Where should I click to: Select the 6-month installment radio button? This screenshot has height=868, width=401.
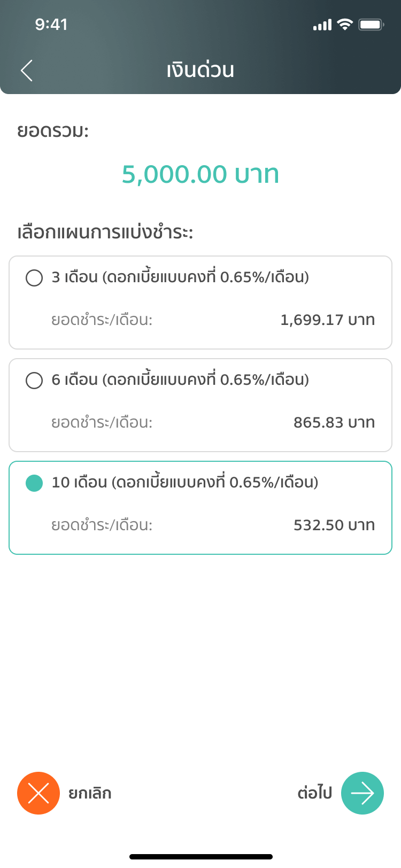pyautogui.click(x=34, y=381)
